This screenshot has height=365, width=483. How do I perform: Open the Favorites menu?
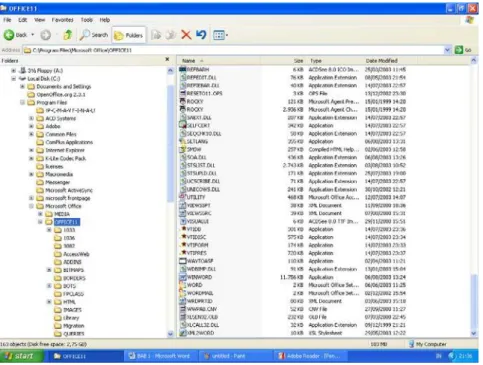tap(62, 20)
